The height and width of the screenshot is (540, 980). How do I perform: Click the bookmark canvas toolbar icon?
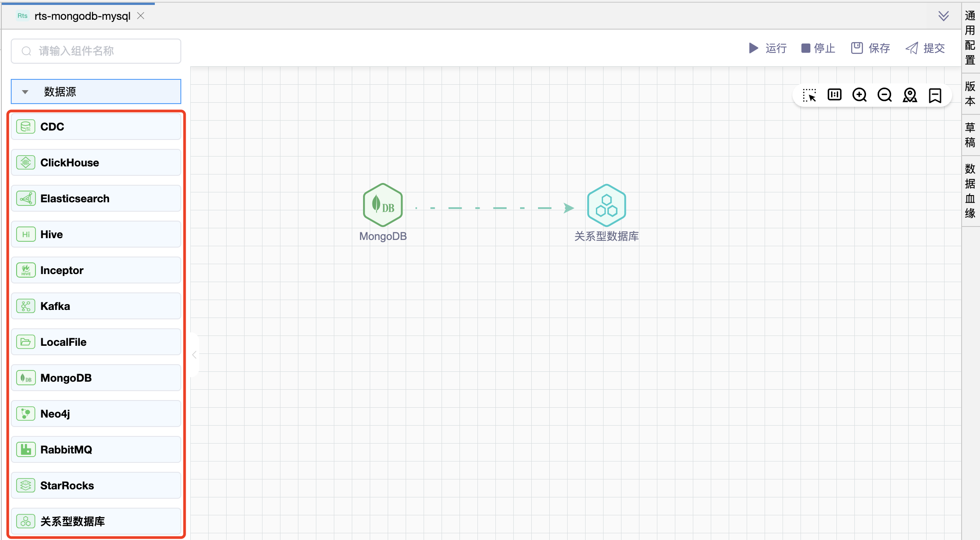(935, 95)
